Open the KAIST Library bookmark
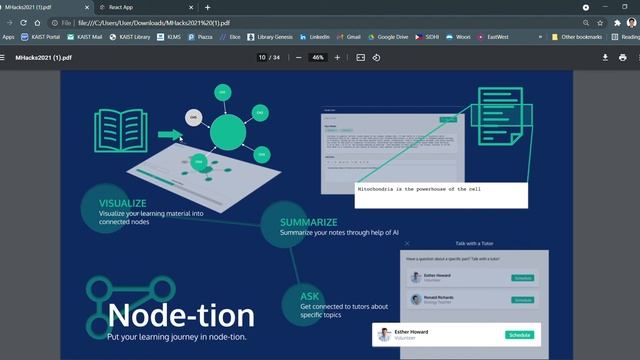 click(130, 37)
